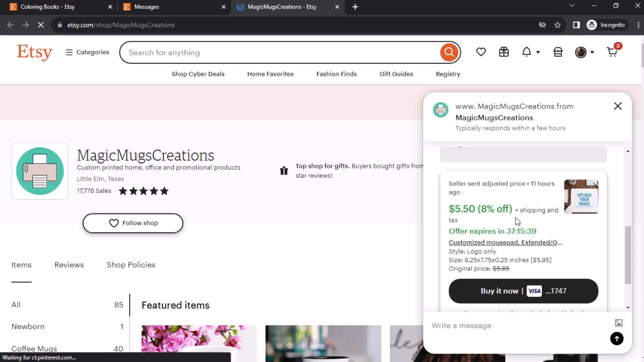Click the Upload Your Image product thumbnail
The height and width of the screenshot is (362, 644).
point(581,196)
